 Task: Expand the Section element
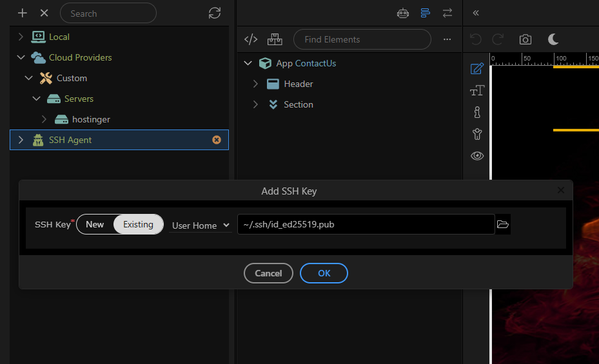[x=255, y=104]
